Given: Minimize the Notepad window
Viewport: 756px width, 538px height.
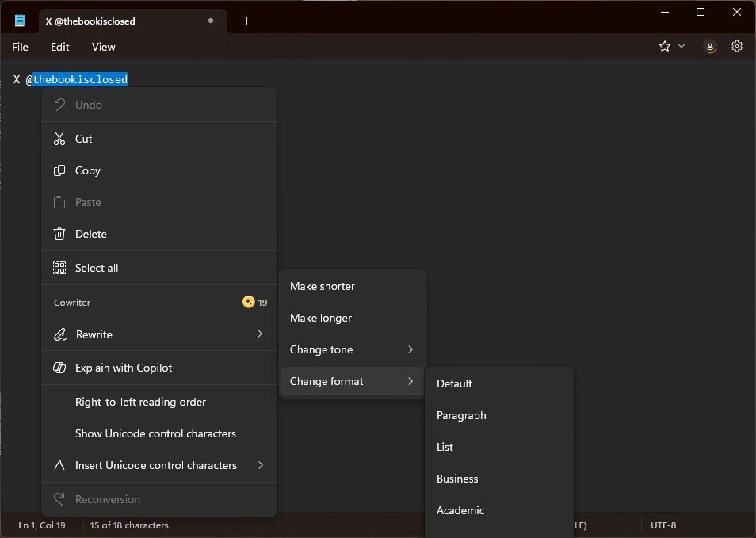Looking at the screenshot, I should 665,12.
